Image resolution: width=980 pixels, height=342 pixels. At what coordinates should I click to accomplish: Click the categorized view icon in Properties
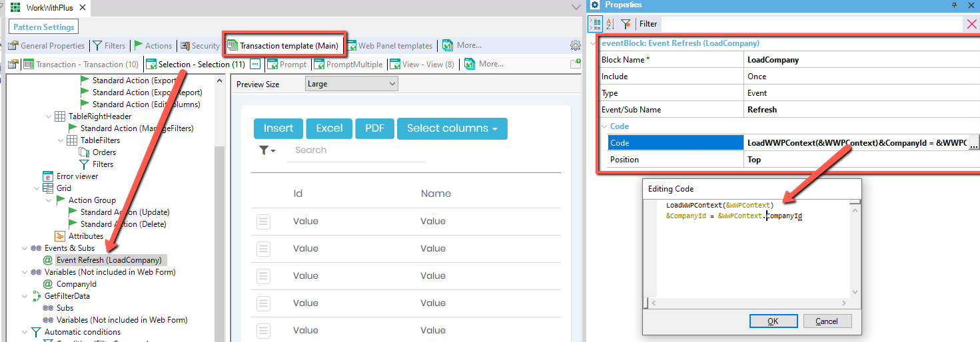596,24
